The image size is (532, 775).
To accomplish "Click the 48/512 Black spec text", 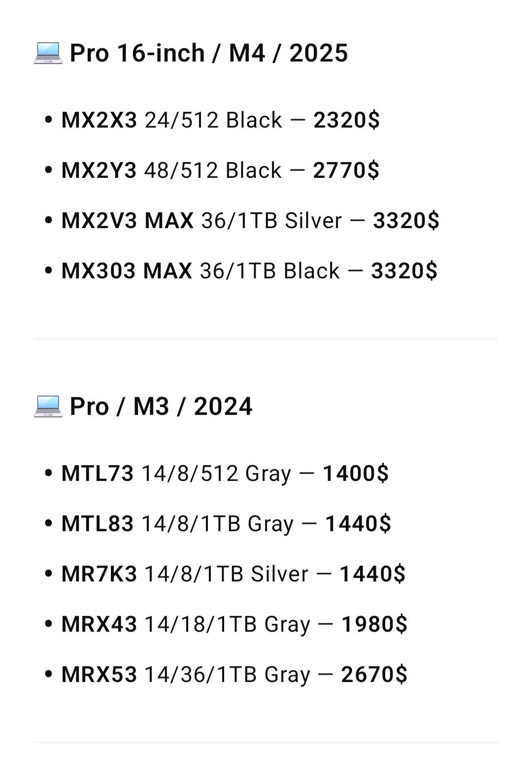I will [213, 170].
